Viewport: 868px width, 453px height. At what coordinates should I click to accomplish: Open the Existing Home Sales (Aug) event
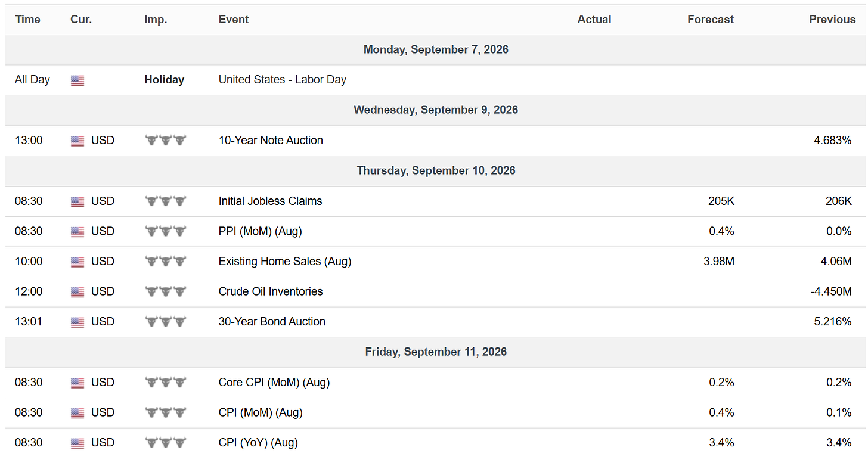[x=285, y=262]
